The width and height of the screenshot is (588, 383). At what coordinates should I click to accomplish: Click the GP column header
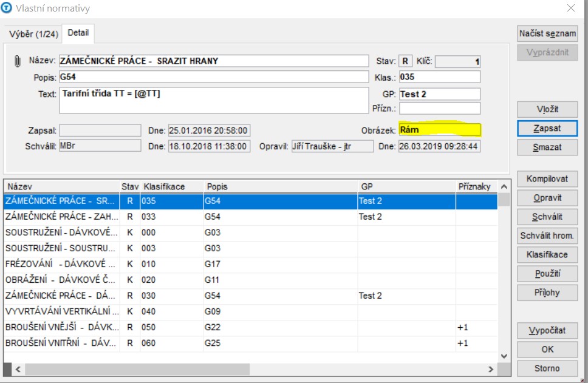(406, 186)
